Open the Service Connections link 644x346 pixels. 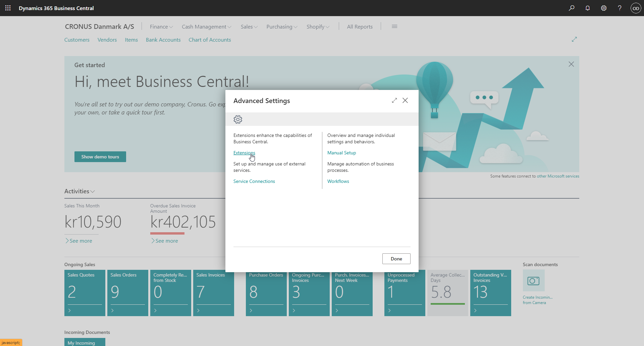pyautogui.click(x=254, y=181)
